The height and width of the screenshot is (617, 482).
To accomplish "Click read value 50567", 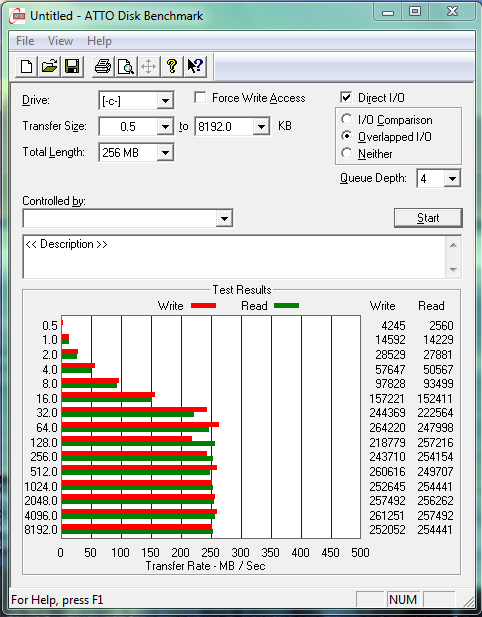I will click(x=438, y=369).
